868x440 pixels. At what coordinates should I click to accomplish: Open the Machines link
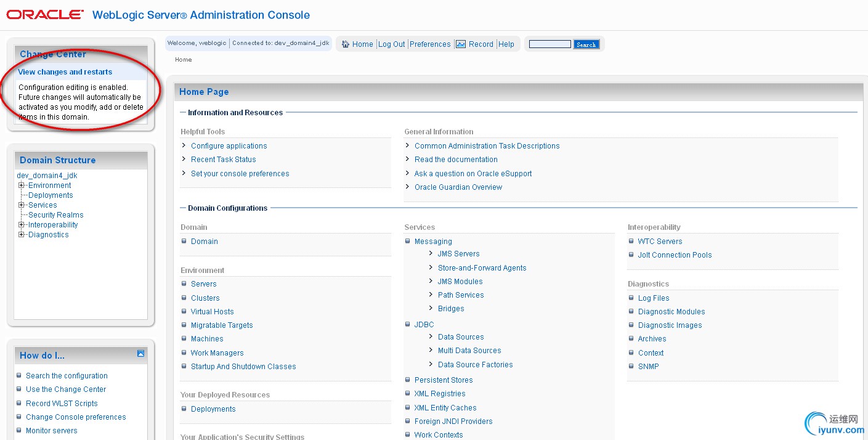pyautogui.click(x=207, y=339)
